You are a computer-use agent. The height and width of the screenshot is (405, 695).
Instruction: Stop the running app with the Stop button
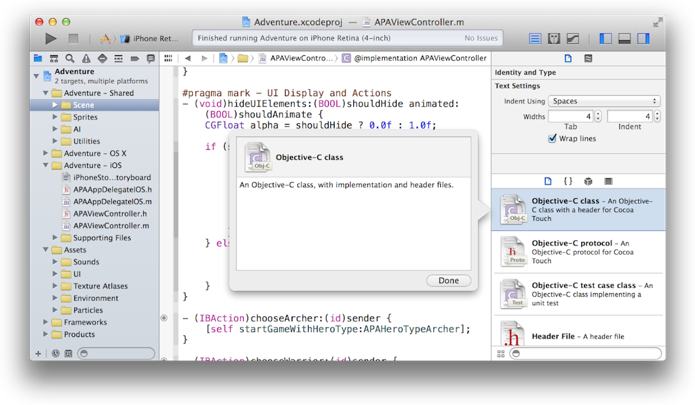(73, 39)
